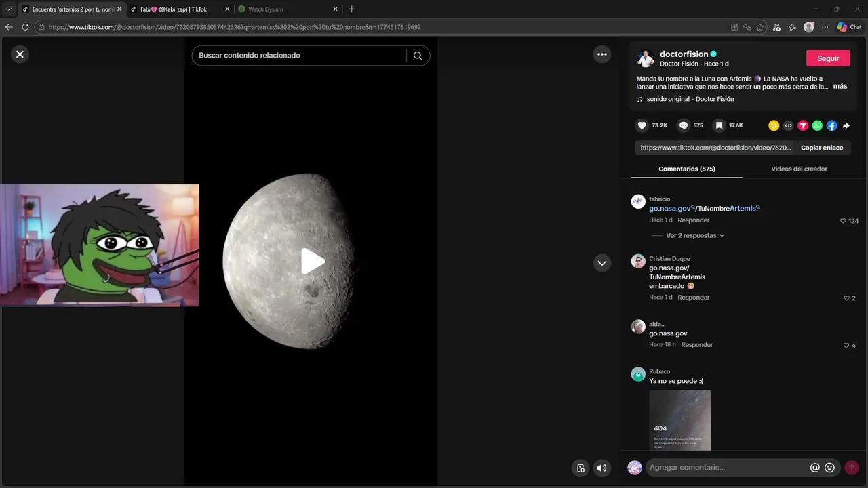Toggle the auto-scroll icon beside volume
This screenshot has width=868, height=488.
[580, 468]
